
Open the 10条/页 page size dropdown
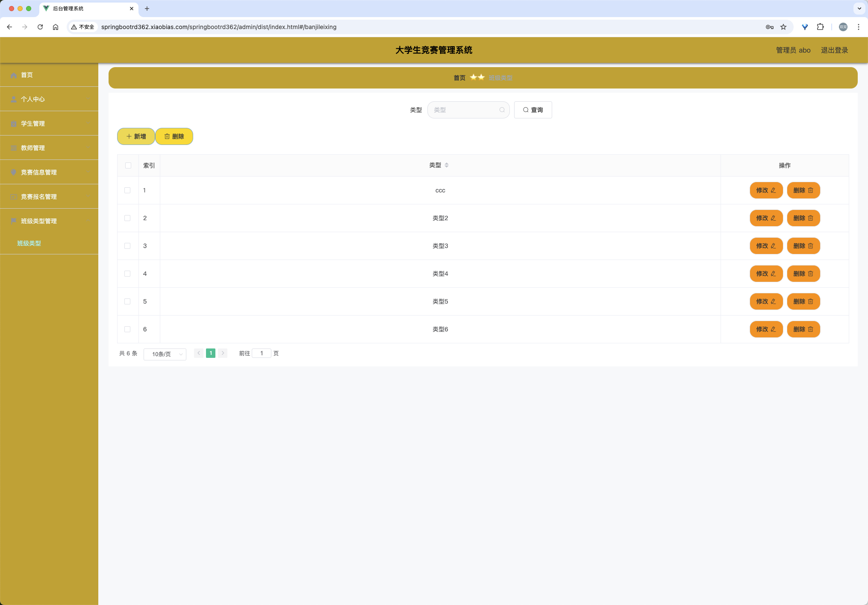[x=165, y=354]
